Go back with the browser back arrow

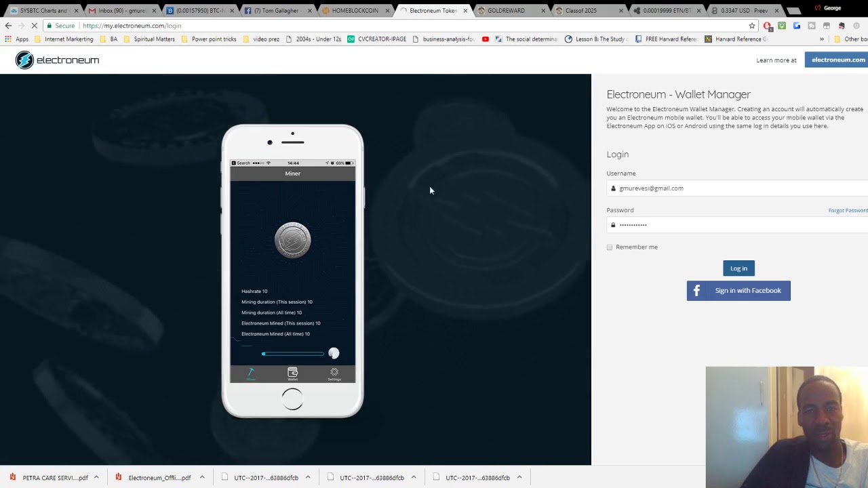(8, 26)
